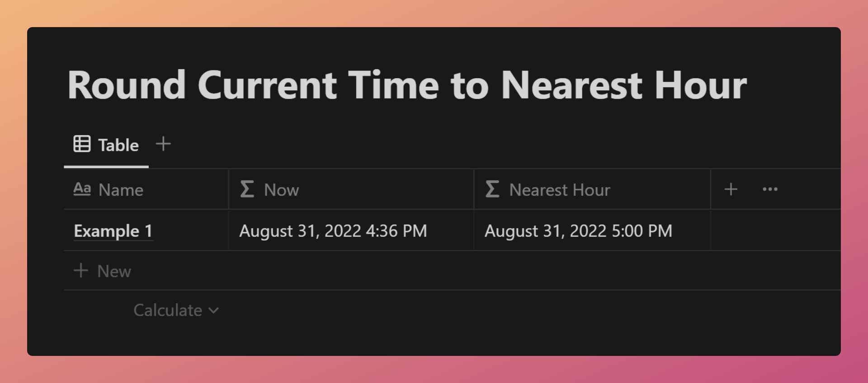Add a new view with plus icon

163,144
